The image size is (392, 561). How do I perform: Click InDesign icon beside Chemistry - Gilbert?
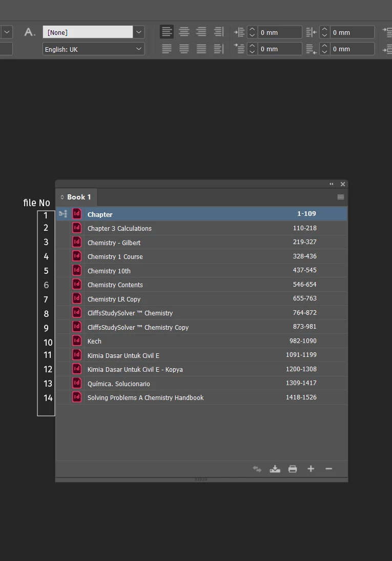(x=76, y=242)
